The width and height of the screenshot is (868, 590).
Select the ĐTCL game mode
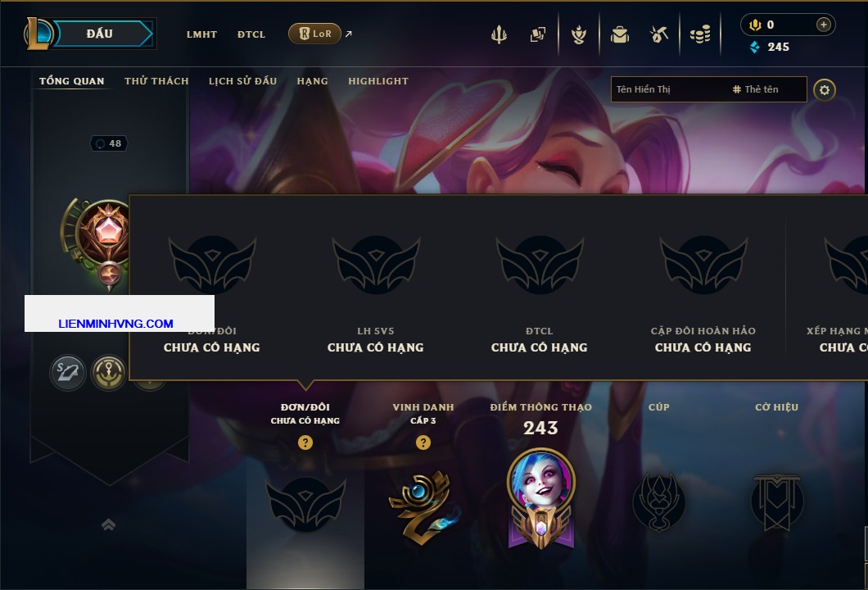tap(251, 34)
